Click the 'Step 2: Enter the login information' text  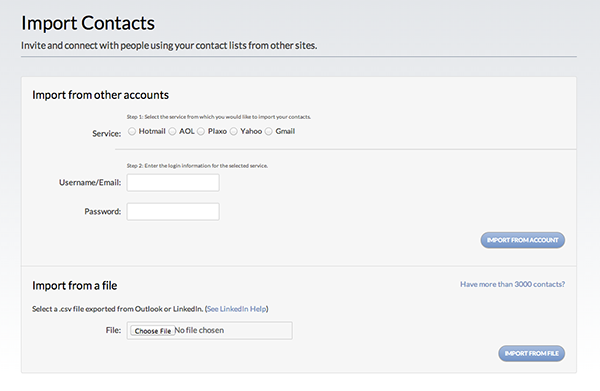click(x=197, y=166)
